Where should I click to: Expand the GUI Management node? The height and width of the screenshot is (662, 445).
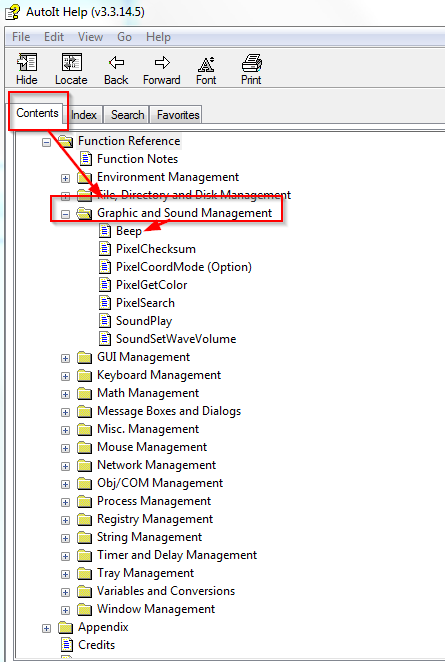pos(65,358)
